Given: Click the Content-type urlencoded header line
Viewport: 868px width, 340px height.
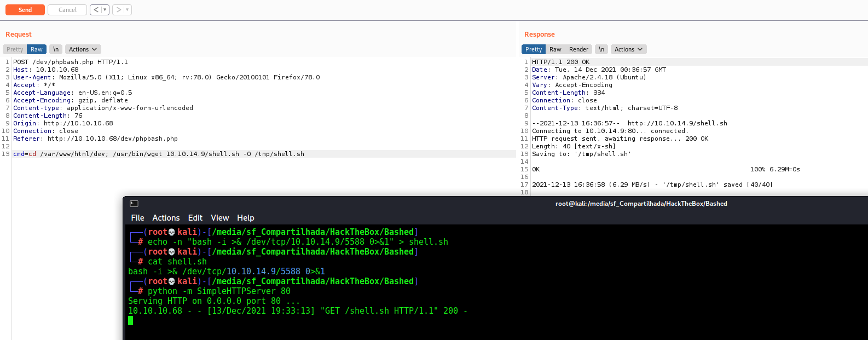Looking at the screenshot, I should coord(103,108).
